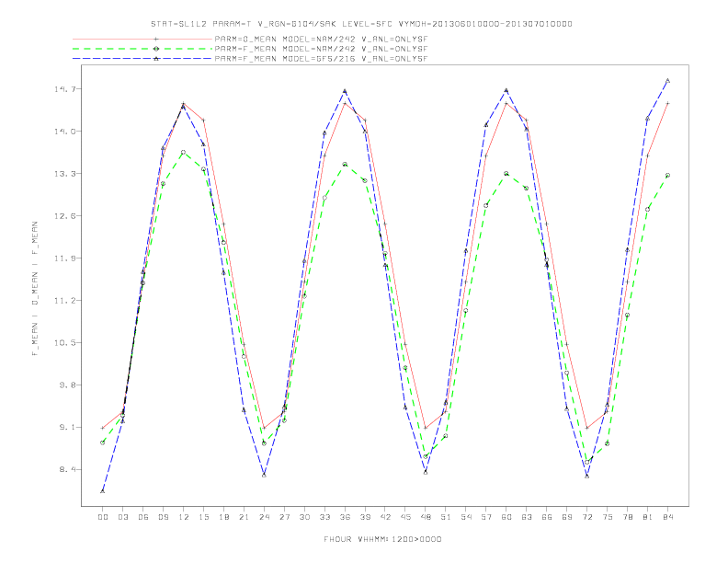The width and height of the screenshot is (728, 563).
Task: Click the x-axis tick label 27
Action: click(284, 517)
